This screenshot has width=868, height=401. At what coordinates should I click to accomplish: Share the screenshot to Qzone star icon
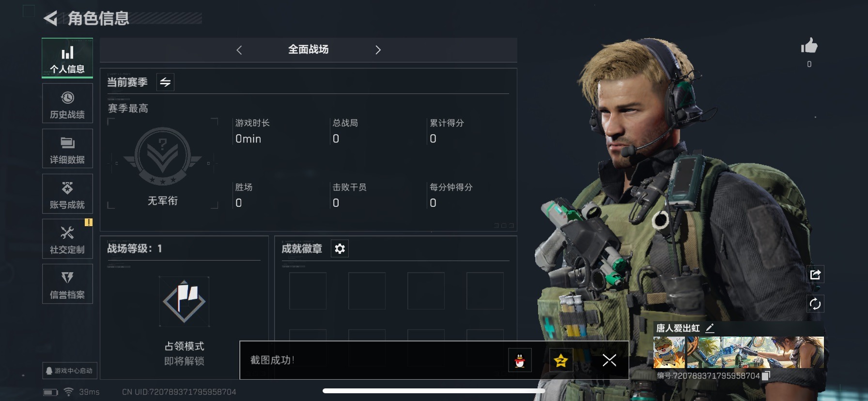pos(561,360)
